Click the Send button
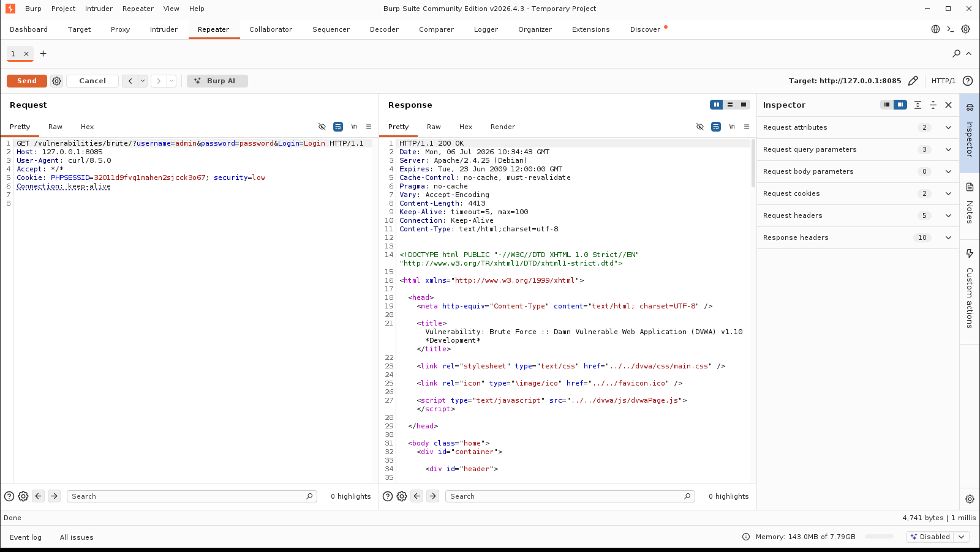Viewport: 980px width, 552px height. point(27,81)
